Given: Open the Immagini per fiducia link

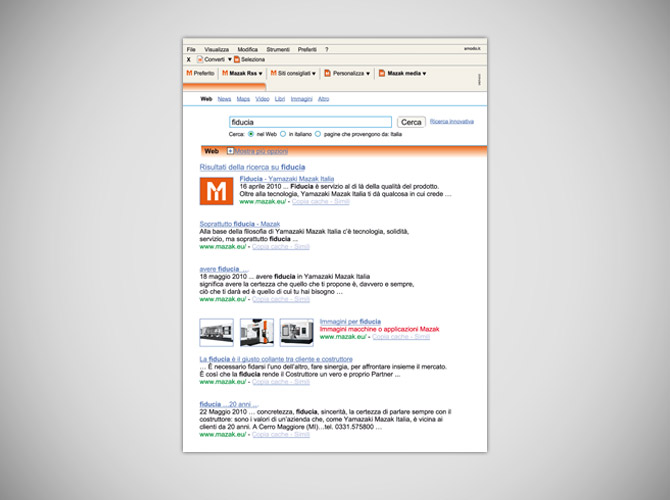Looking at the screenshot, I should pos(350,321).
